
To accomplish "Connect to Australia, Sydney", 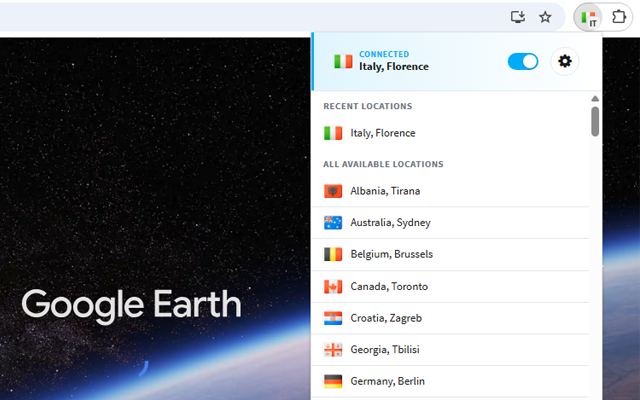I will point(450,222).
